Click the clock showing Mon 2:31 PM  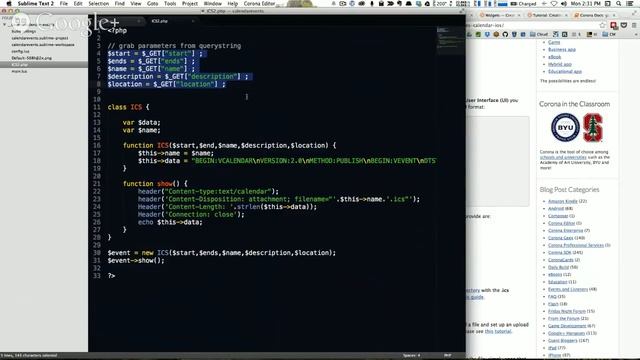586,4
